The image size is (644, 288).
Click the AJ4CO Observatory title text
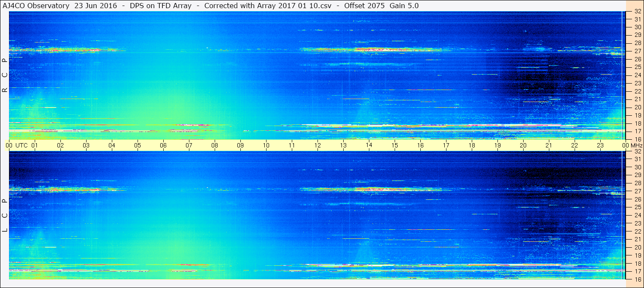36,6
